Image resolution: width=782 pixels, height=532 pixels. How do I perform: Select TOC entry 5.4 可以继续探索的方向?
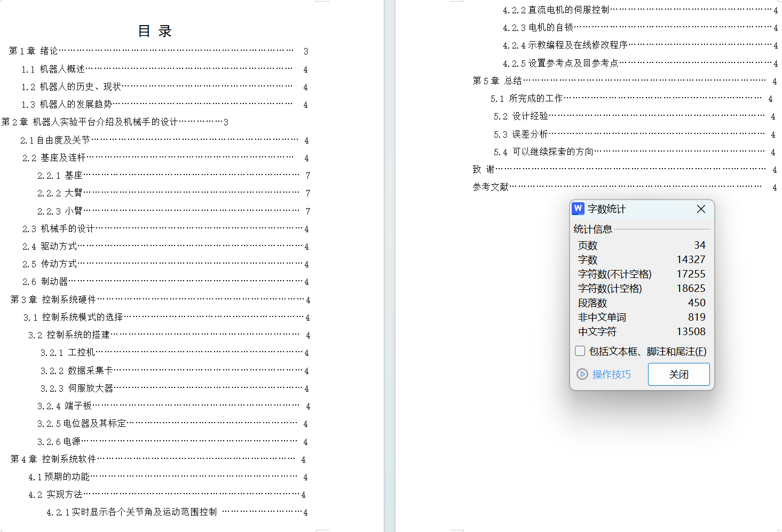click(635, 152)
